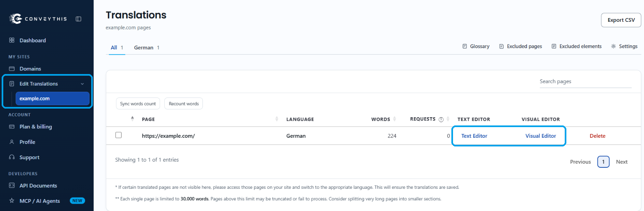Open Visual Editor for example.com

540,136
